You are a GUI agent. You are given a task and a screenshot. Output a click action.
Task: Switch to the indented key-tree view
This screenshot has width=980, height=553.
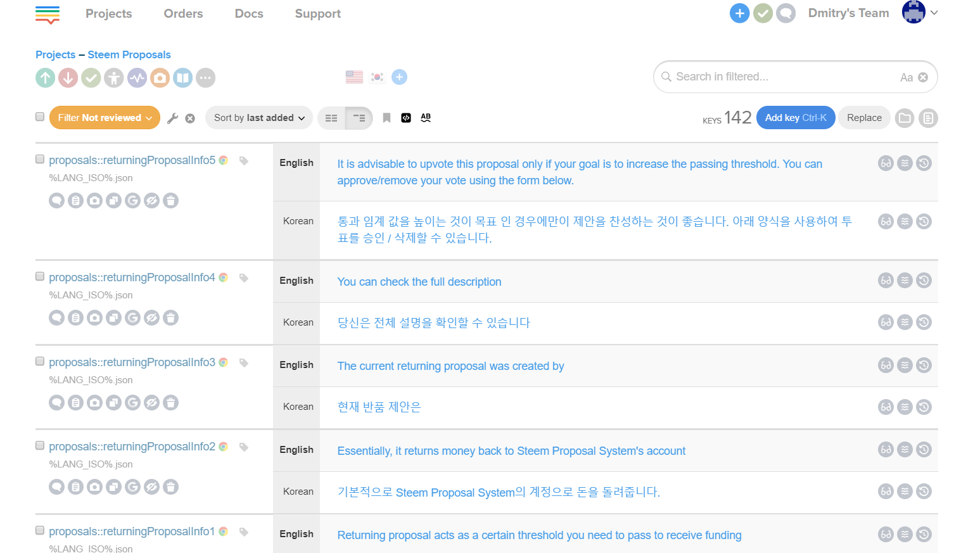coord(359,118)
